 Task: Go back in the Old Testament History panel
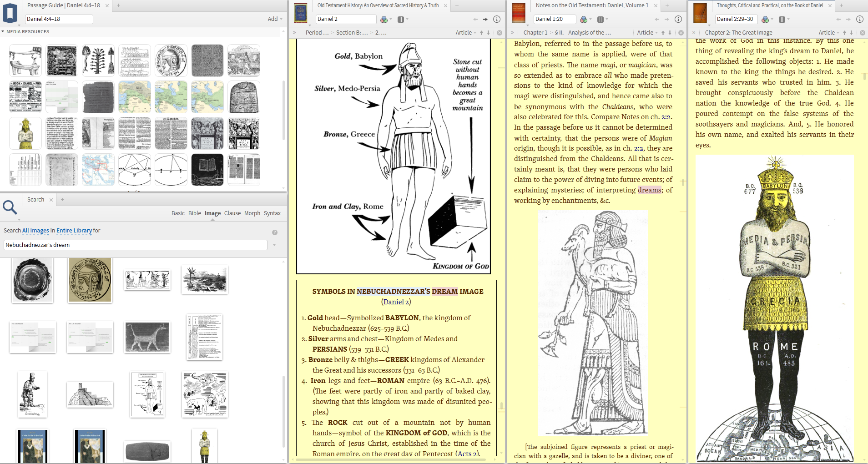click(x=475, y=19)
